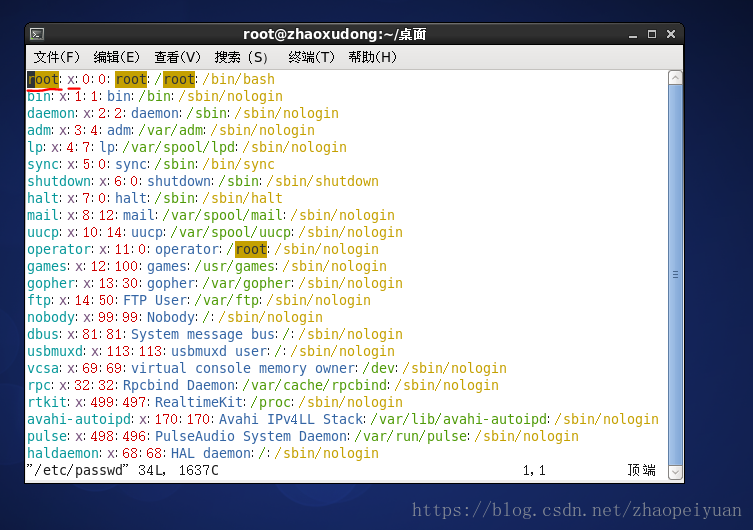The width and height of the screenshot is (753, 530).
Task: Click 'avahi-autoipd' username at line start
Action: [79, 419]
